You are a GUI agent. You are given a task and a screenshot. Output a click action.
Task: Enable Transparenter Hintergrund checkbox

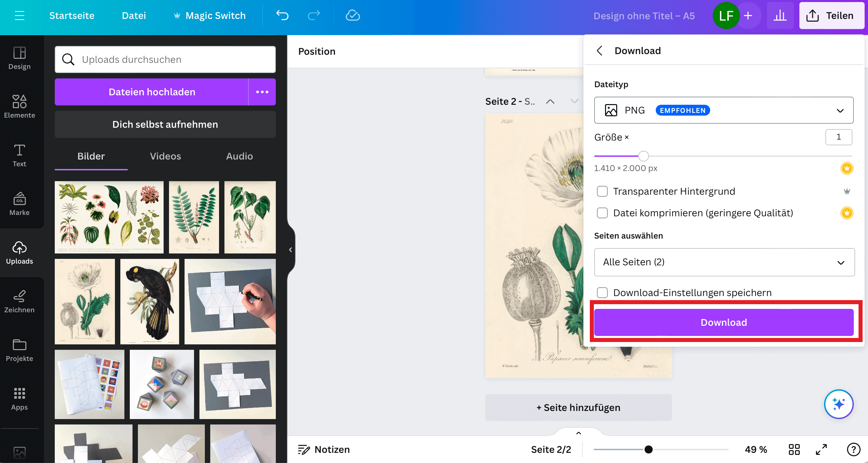click(602, 191)
